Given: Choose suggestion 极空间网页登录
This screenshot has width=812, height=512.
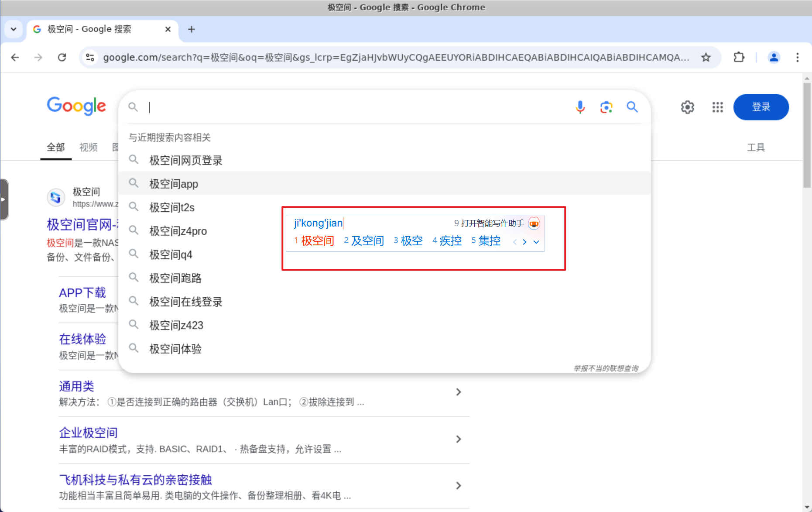Looking at the screenshot, I should pos(384,160).
